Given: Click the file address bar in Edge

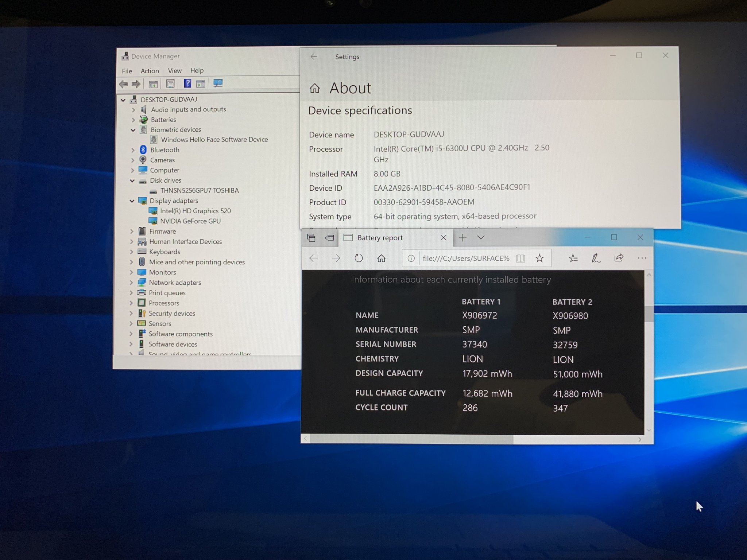Looking at the screenshot, I should pos(465,258).
